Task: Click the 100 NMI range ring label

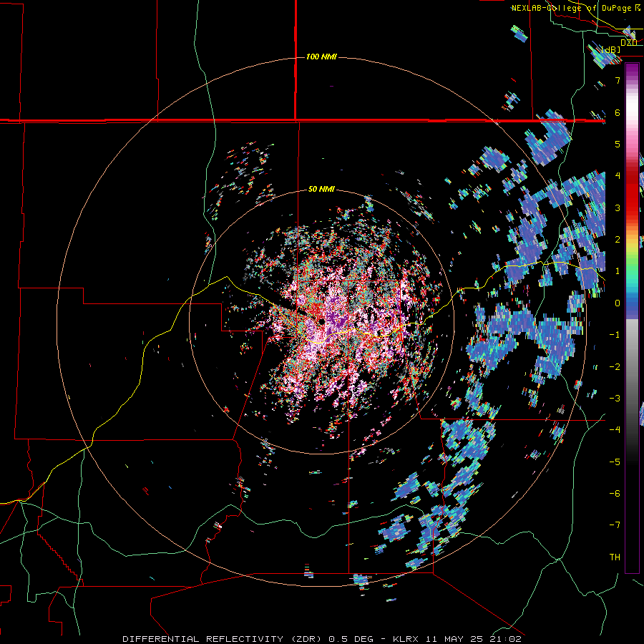Action: [x=321, y=57]
